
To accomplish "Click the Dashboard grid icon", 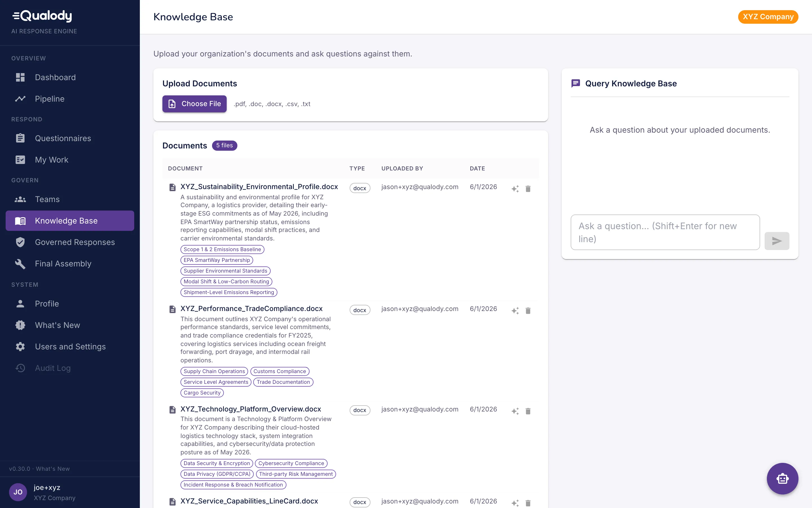I will [x=20, y=77].
